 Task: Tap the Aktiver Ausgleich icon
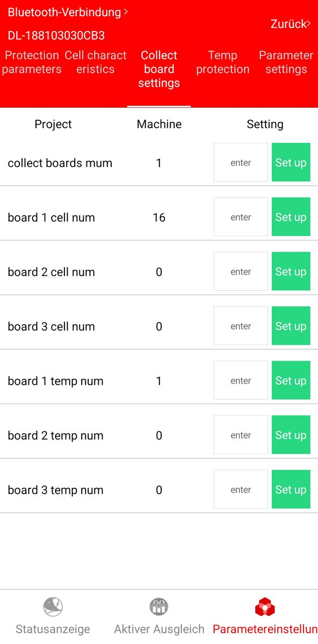click(159, 607)
